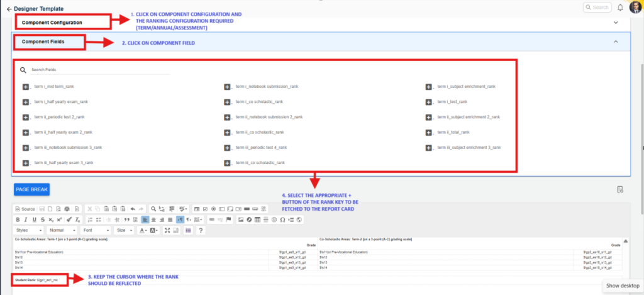Click the Source button in editor toolbar
This screenshot has width=644, height=295.
point(25,208)
